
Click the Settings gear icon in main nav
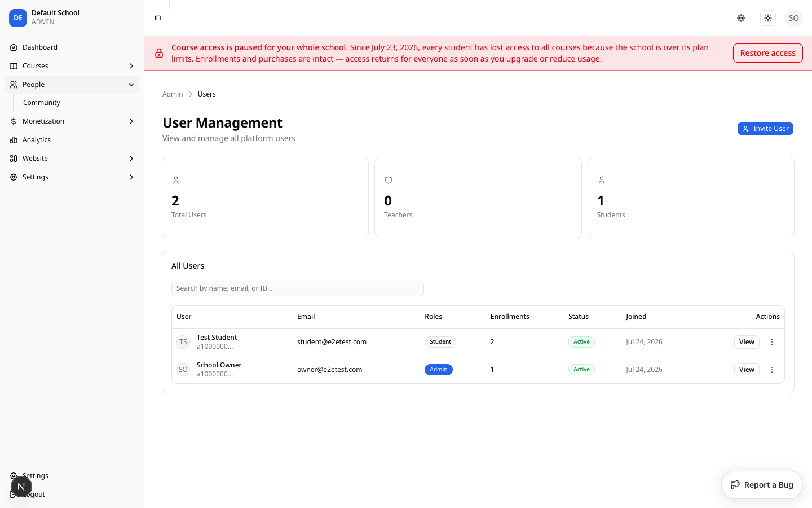point(14,177)
